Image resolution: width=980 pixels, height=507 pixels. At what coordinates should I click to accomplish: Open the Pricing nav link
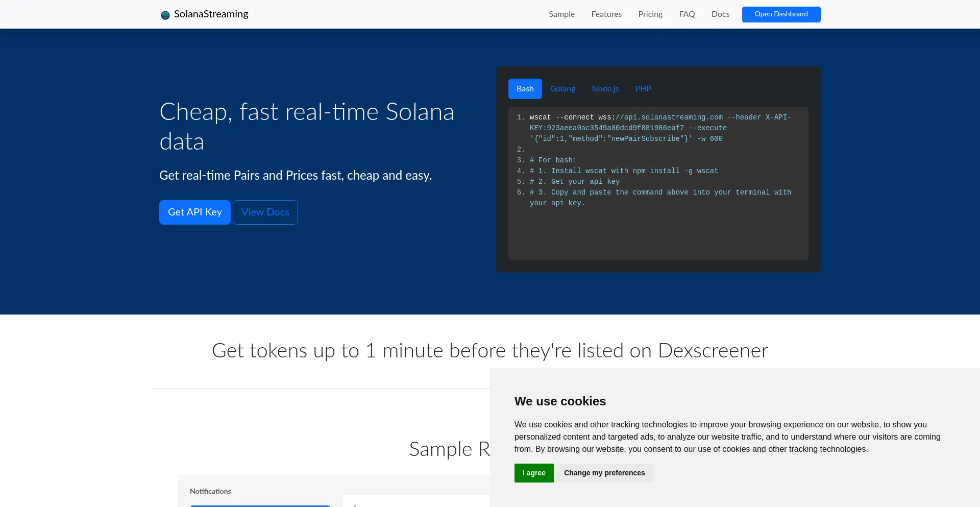click(x=650, y=14)
